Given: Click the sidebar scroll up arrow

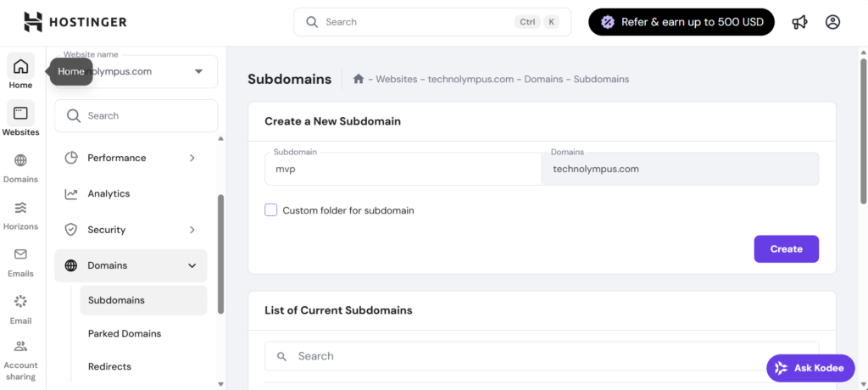Looking at the screenshot, I should [x=221, y=138].
